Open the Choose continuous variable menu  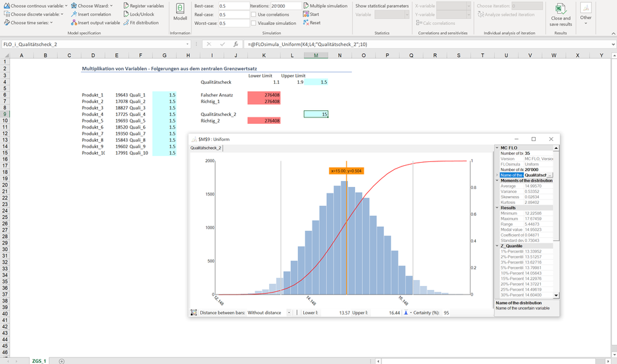click(35, 6)
